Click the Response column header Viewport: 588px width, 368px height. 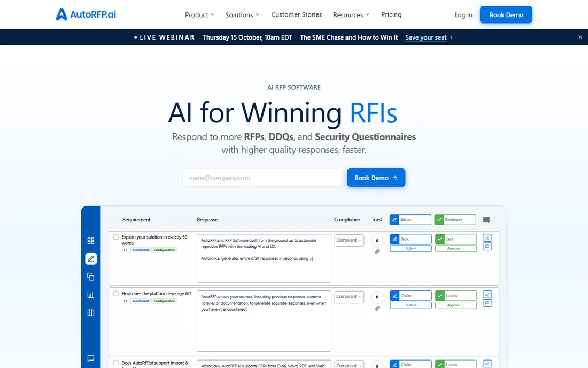pos(207,220)
